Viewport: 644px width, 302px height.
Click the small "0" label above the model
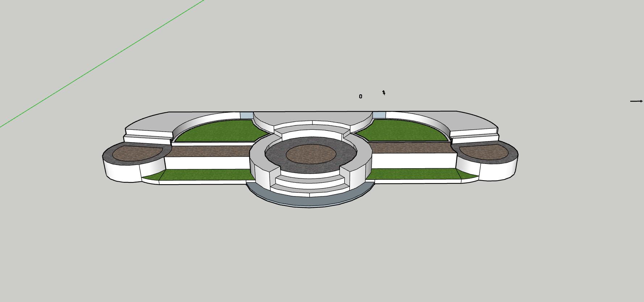pyautogui.click(x=360, y=96)
